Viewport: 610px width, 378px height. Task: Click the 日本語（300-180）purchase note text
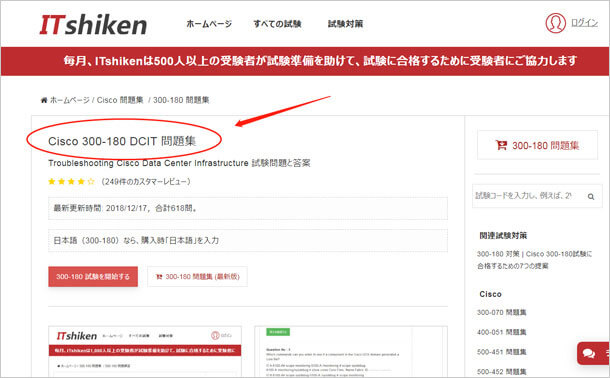[136, 240]
